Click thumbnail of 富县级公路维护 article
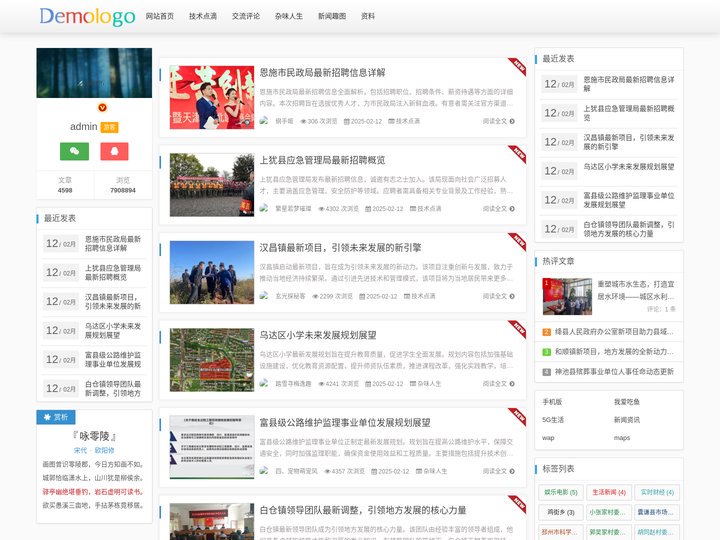720x540 pixels. (x=212, y=447)
